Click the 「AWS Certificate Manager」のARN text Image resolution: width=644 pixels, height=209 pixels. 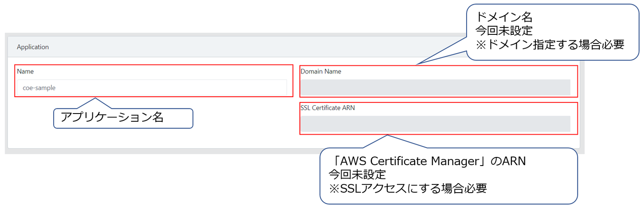(429, 161)
